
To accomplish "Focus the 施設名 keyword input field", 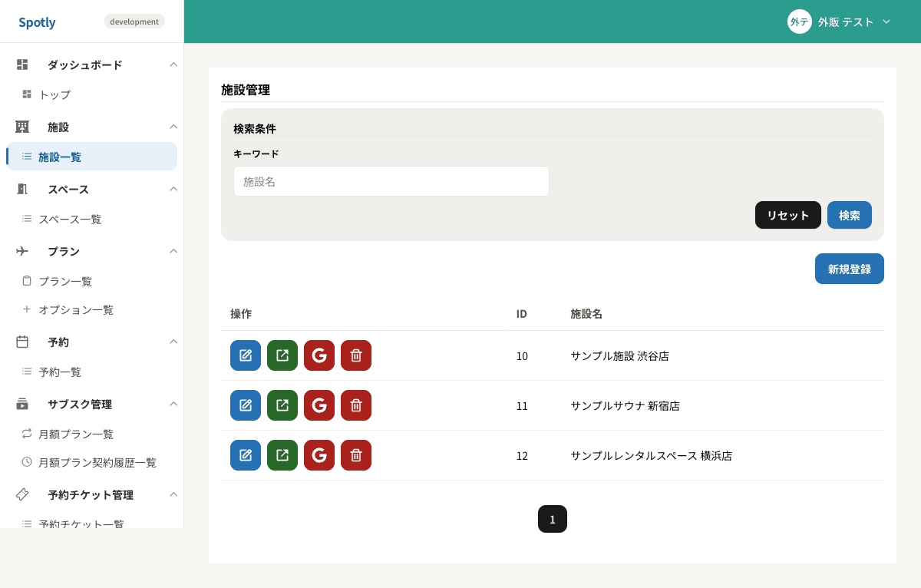I will point(391,181).
